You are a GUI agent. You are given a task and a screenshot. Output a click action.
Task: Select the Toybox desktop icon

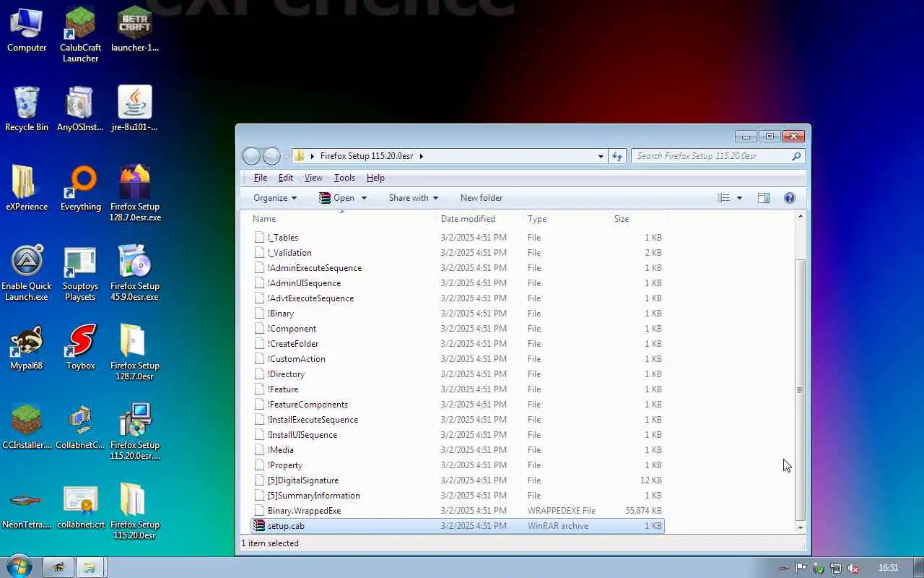point(80,348)
